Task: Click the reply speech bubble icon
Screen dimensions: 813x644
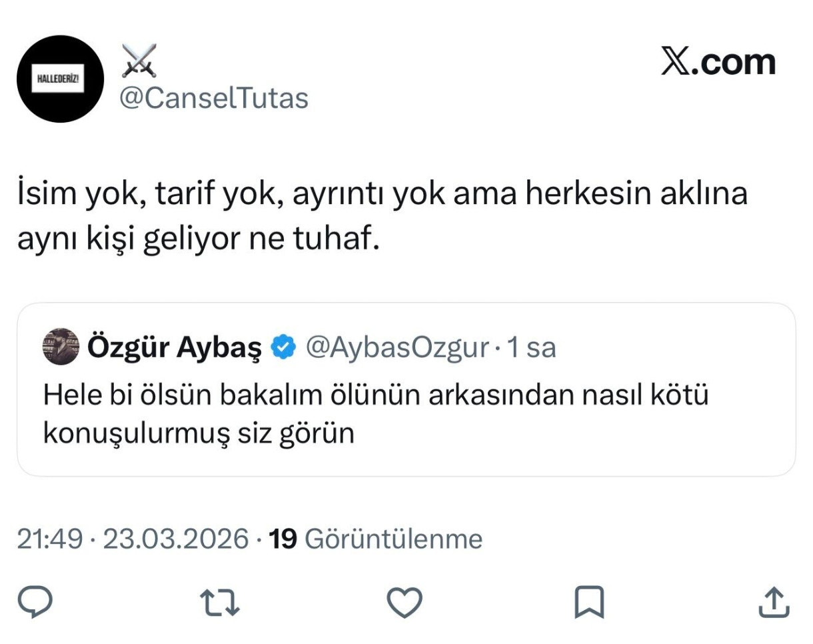Action: click(x=35, y=602)
